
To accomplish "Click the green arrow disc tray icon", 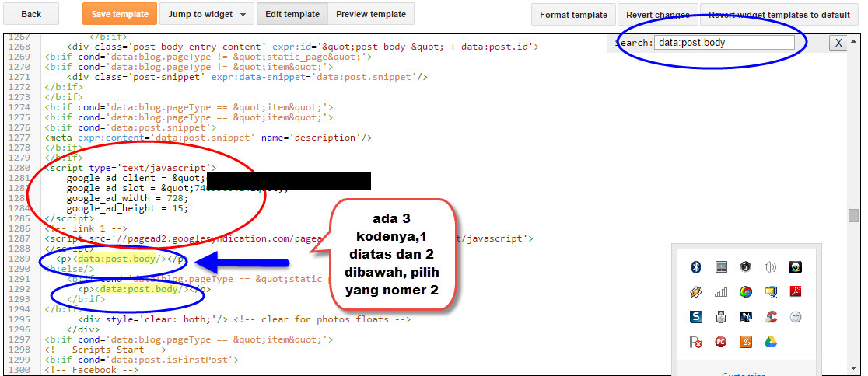I will [796, 267].
